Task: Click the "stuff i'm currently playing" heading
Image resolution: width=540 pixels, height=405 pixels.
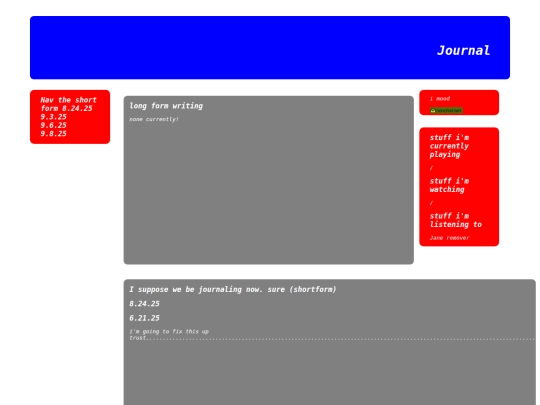Action: point(449,146)
